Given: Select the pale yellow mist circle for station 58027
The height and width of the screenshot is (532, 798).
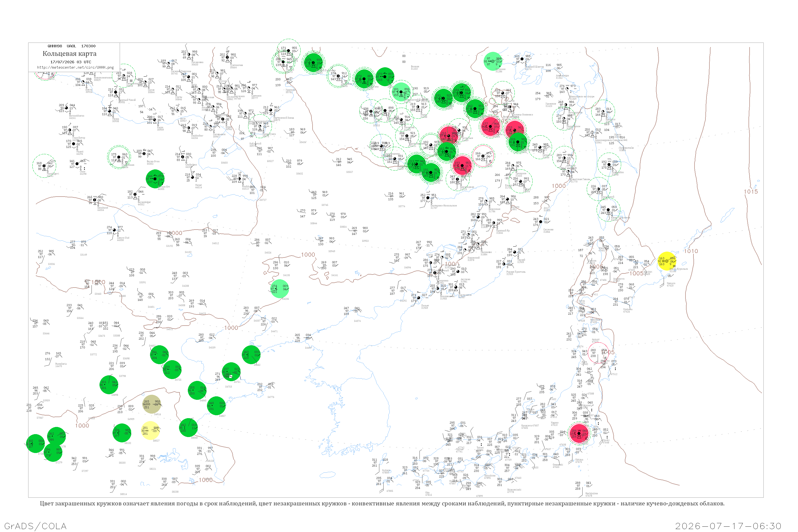Looking at the screenshot, I should tap(150, 431).
